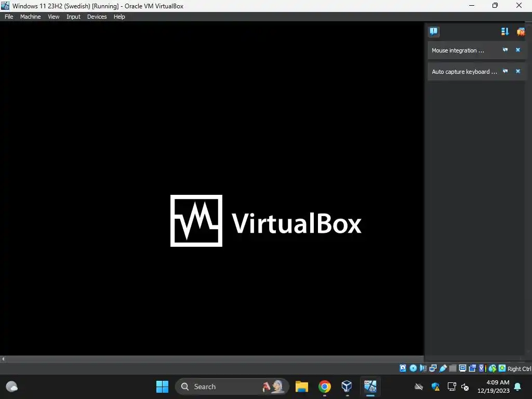The width and height of the screenshot is (532, 399).
Task: Click the display status icon
Action: [462, 368]
